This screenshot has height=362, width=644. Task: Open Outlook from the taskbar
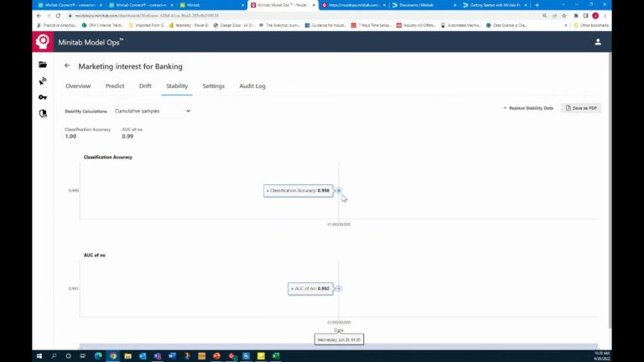pos(143,356)
